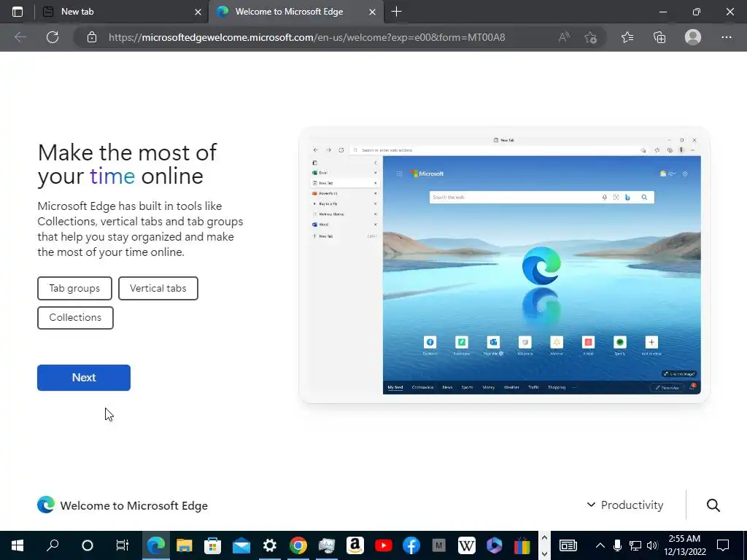Open the notification center
The height and width of the screenshot is (560, 747).
[x=723, y=545]
